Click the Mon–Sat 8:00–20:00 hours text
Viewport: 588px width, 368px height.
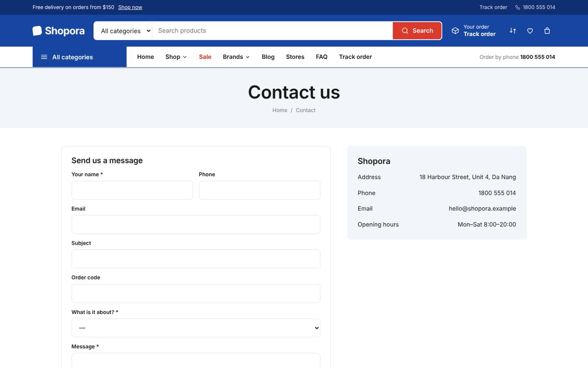tap(487, 224)
